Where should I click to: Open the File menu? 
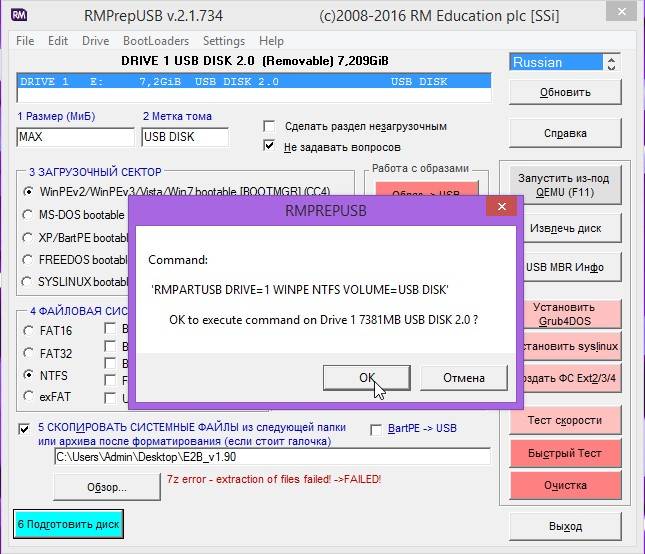pos(25,41)
